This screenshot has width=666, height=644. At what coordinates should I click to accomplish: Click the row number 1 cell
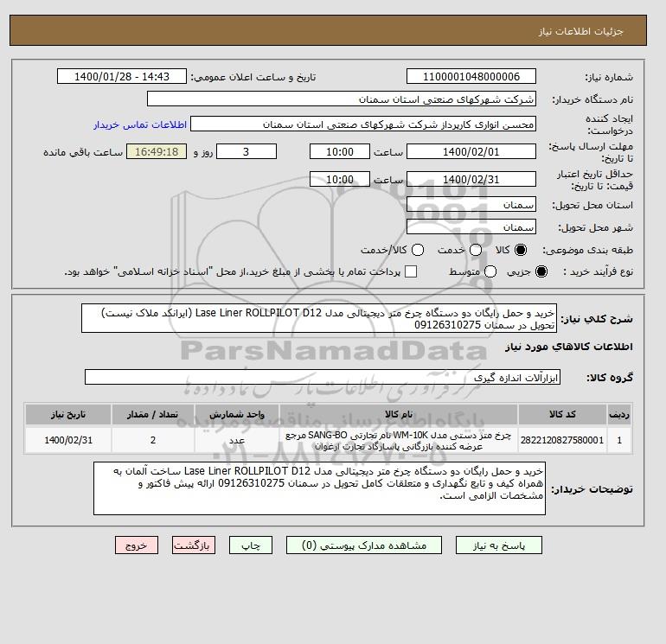[x=618, y=440]
